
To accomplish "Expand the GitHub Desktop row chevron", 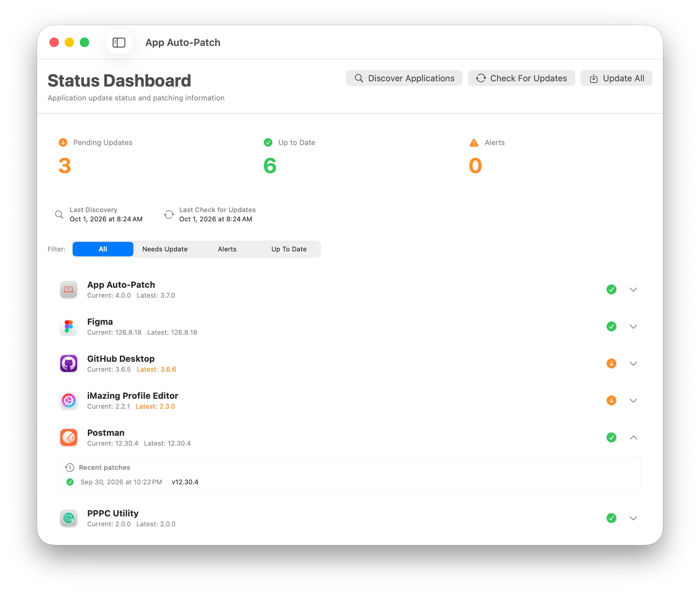I will click(633, 364).
